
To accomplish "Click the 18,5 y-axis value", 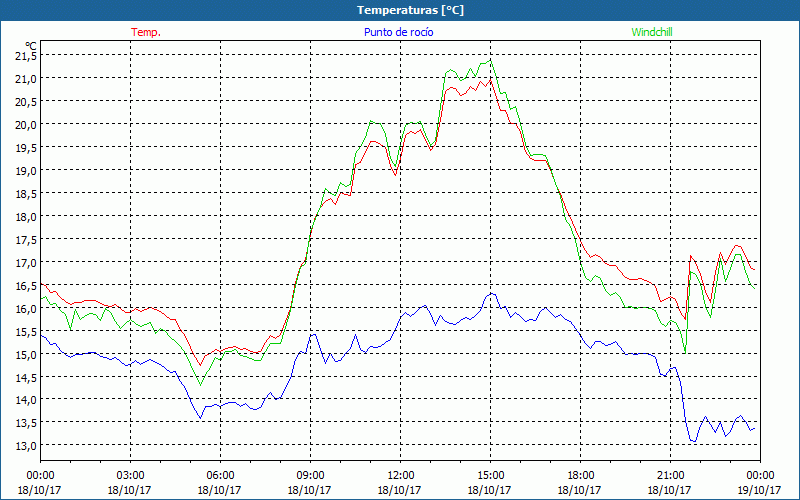I will pos(27,193).
